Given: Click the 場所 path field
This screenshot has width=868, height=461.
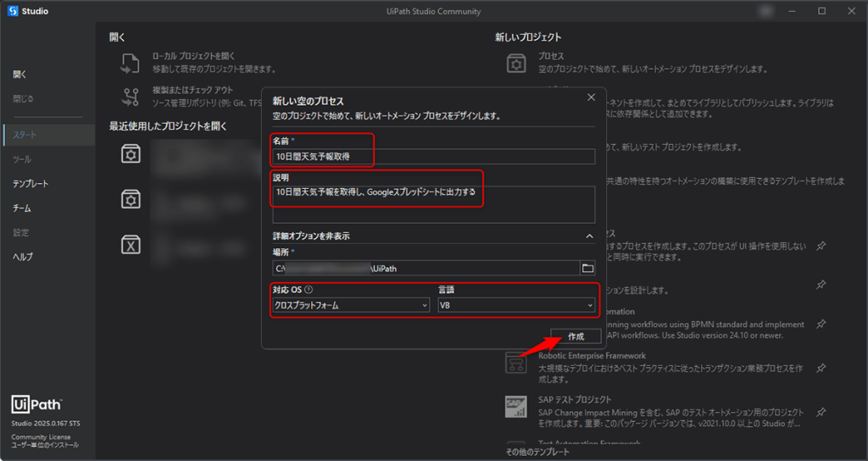Looking at the screenshot, I should pos(426,269).
